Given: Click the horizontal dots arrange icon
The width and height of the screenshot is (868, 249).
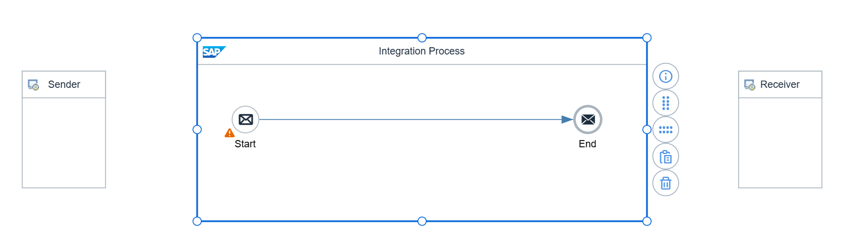Looking at the screenshot, I should click(x=665, y=130).
